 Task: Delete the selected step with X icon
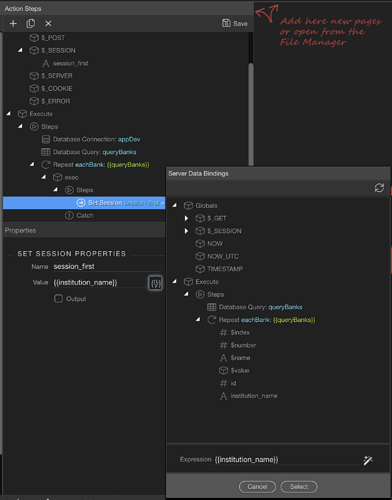(48, 23)
